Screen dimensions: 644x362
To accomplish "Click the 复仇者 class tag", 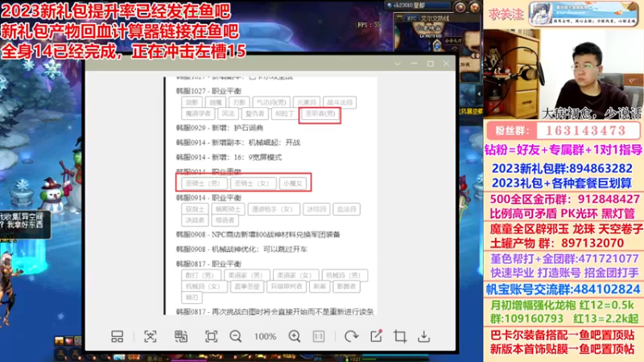I will pos(254,113).
